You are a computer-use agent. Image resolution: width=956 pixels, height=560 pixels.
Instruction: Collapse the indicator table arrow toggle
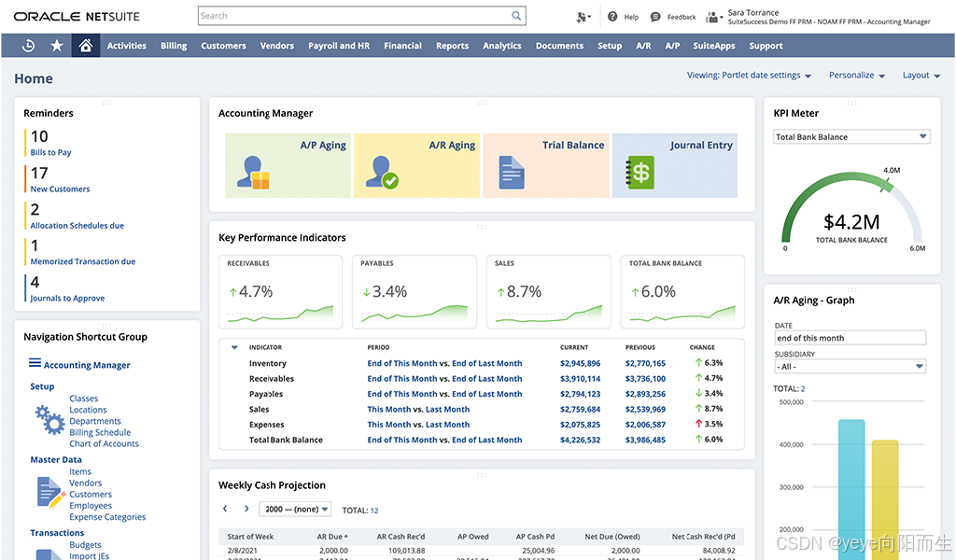click(234, 347)
